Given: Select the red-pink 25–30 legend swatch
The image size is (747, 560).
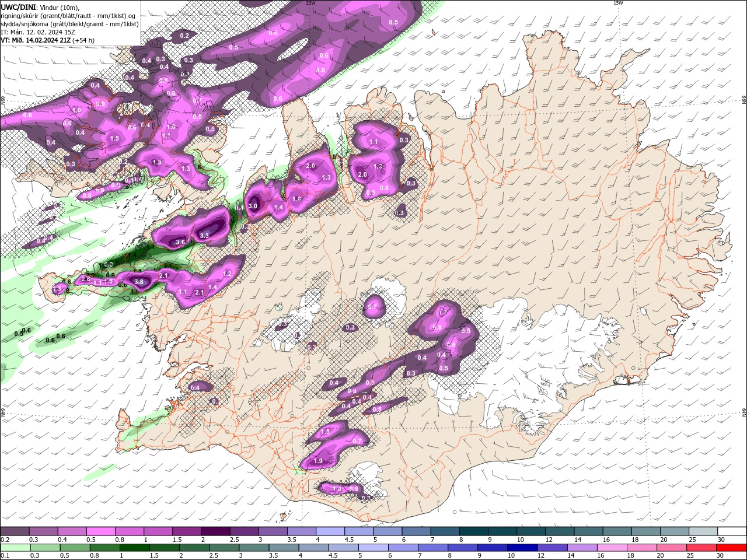Looking at the screenshot, I should (x=701, y=548).
